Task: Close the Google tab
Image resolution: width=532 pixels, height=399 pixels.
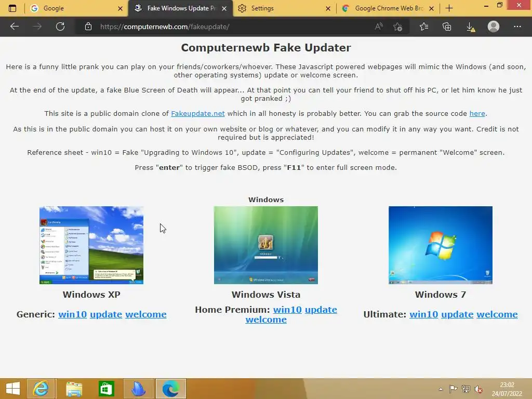Action: pyautogui.click(x=120, y=8)
